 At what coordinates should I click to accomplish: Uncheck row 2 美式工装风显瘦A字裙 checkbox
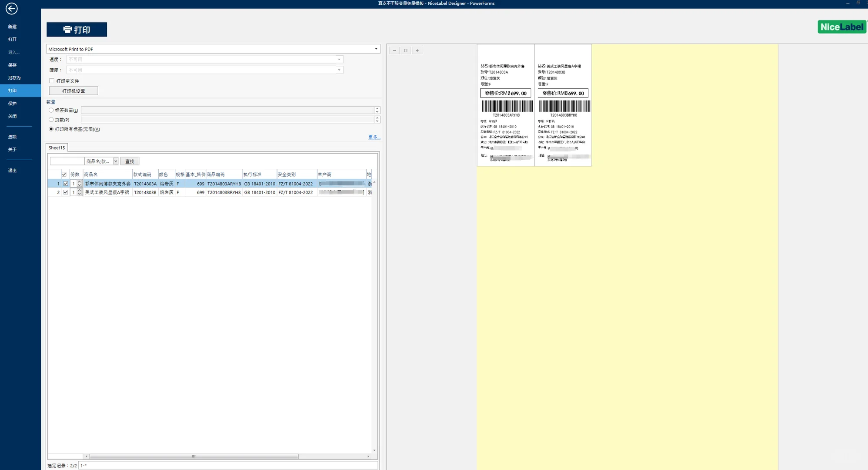pyautogui.click(x=66, y=192)
